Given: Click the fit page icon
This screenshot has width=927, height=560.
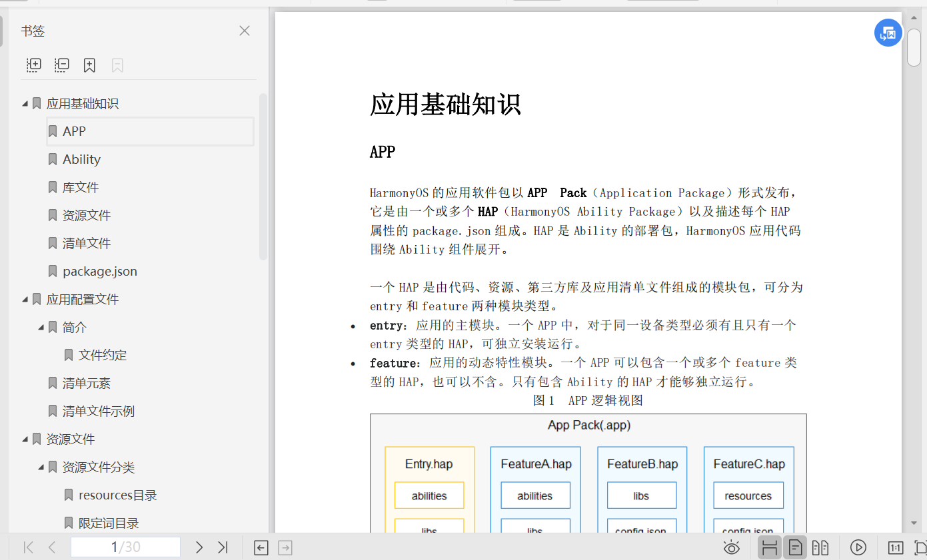Looking at the screenshot, I should (920, 548).
